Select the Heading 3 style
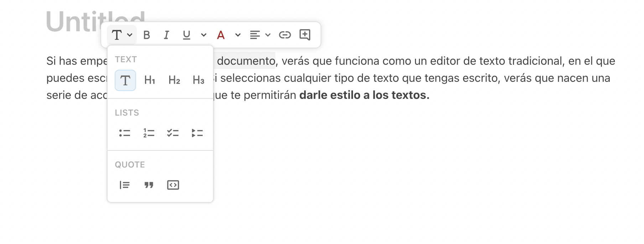Screen dimensions: 644x244 (x=198, y=80)
